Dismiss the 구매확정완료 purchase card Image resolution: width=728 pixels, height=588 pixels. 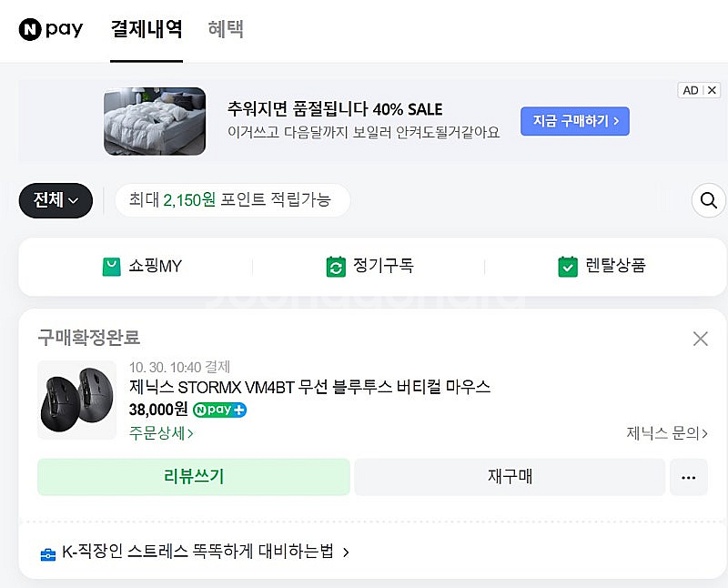coord(700,338)
